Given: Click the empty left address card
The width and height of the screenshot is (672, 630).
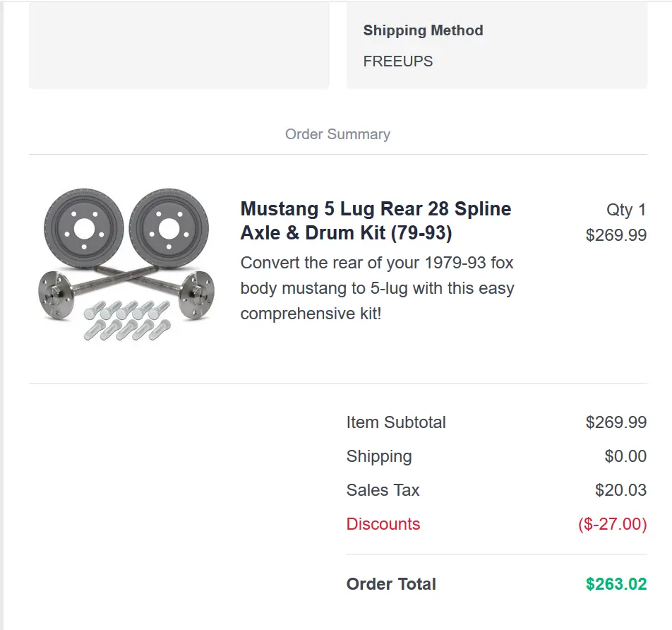Looking at the screenshot, I should click(179, 45).
